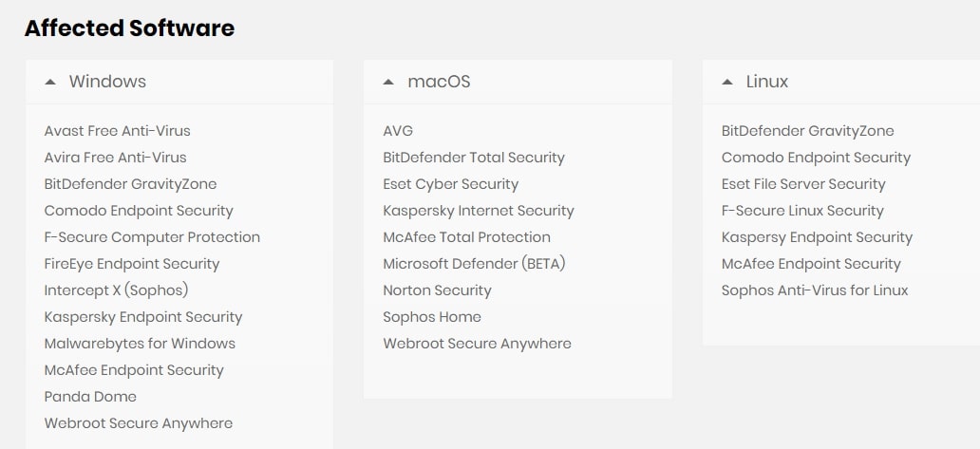Click Microsoft Defender (BETA) entry

[474, 264]
